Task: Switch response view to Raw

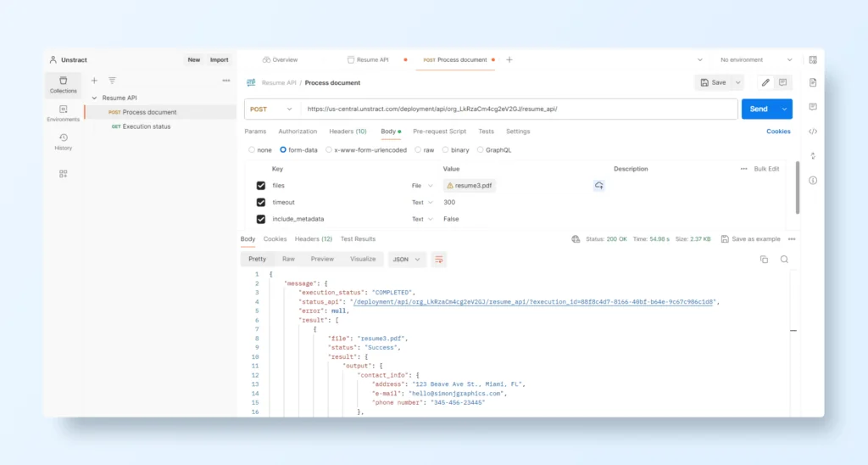Action: click(288, 260)
